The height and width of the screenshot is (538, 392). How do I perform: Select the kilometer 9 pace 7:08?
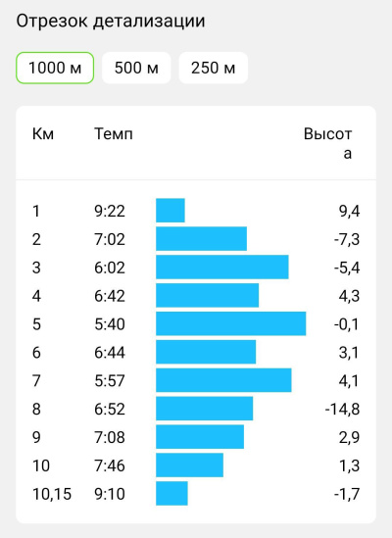point(110,437)
